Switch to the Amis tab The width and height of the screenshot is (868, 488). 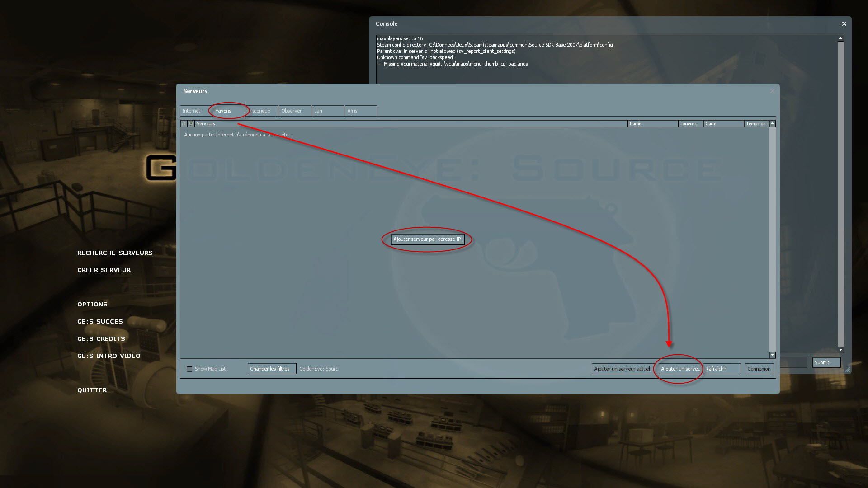pos(360,111)
